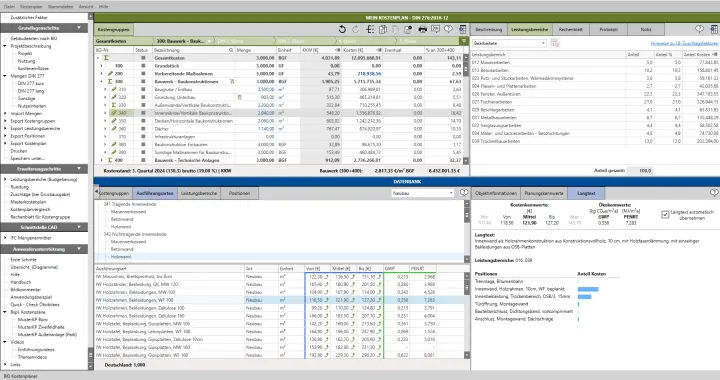Open Hinweise zu LB-Zuschlagsfaktoren link
The width and height of the screenshot is (720, 380).
pos(684,43)
